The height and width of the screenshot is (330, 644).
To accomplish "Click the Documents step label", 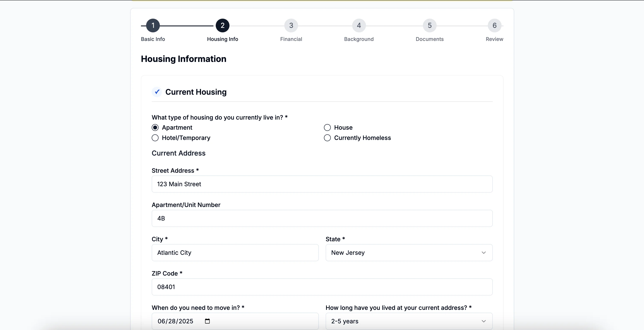I will pos(430,39).
